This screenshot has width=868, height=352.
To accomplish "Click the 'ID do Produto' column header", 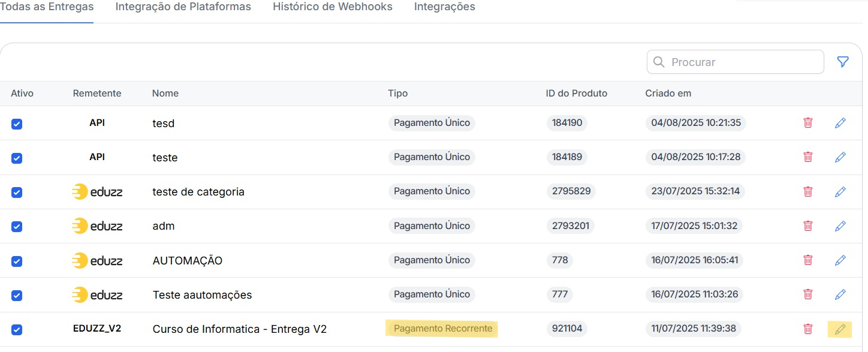I will point(576,94).
